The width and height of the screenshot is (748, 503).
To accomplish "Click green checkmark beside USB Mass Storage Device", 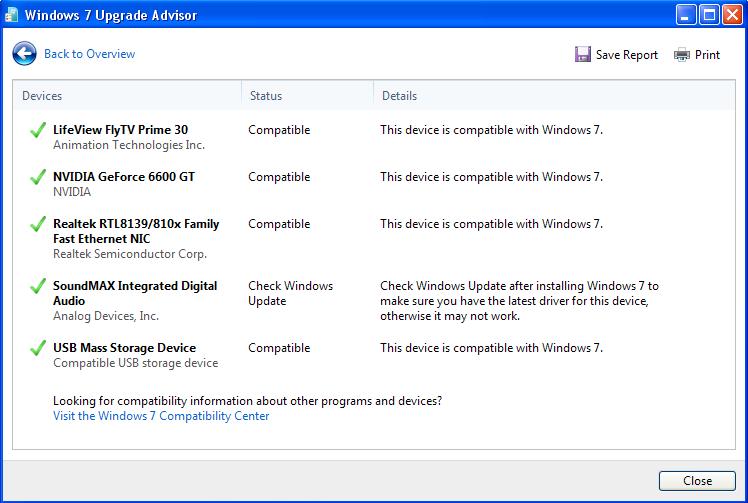I will point(38,348).
